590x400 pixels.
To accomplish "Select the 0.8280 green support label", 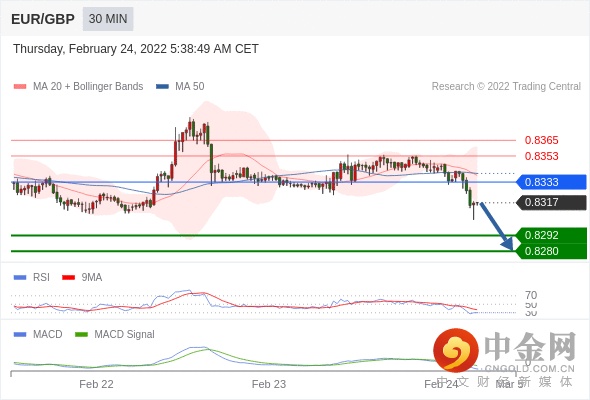I will (551, 251).
